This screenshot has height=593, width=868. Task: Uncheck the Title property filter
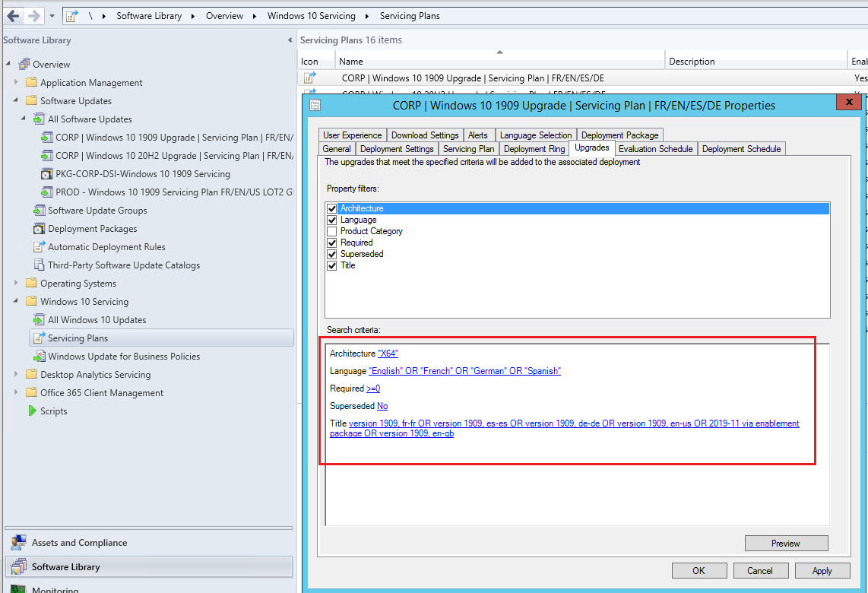coord(332,266)
